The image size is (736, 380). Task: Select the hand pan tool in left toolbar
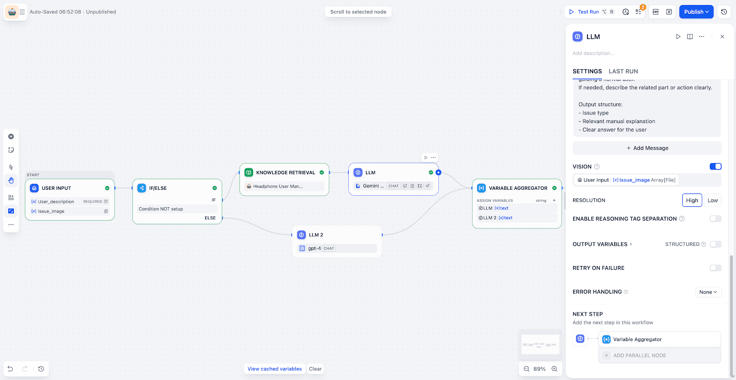click(11, 180)
